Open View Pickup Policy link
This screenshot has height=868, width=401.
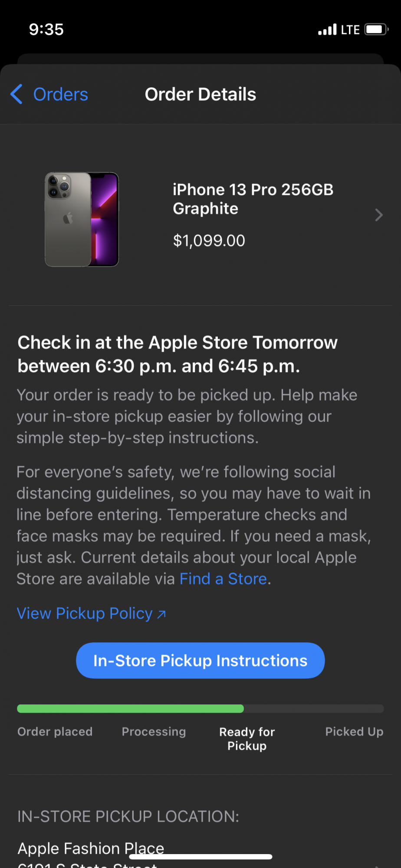click(85, 614)
